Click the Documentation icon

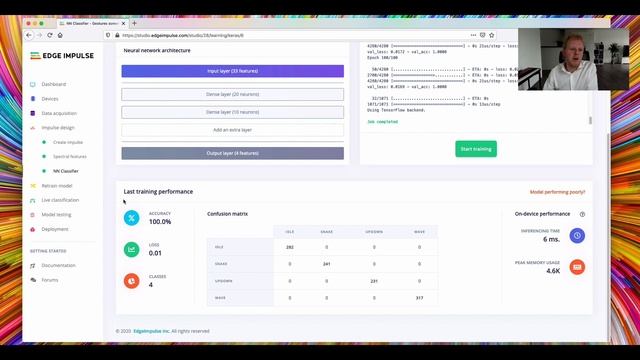[33, 266]
